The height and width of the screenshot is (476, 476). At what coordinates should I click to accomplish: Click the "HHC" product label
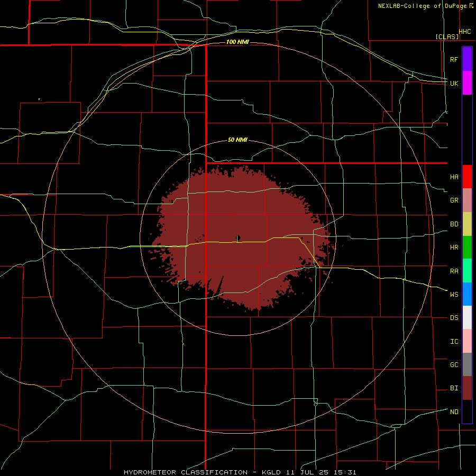point(465,32)
